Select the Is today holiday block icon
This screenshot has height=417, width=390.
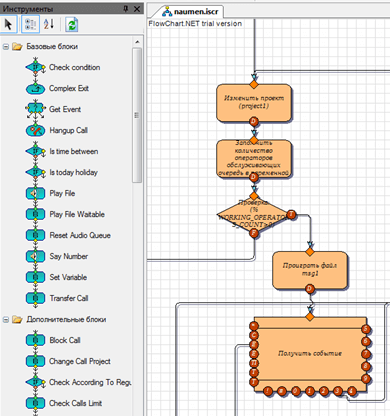pos(35,172)
